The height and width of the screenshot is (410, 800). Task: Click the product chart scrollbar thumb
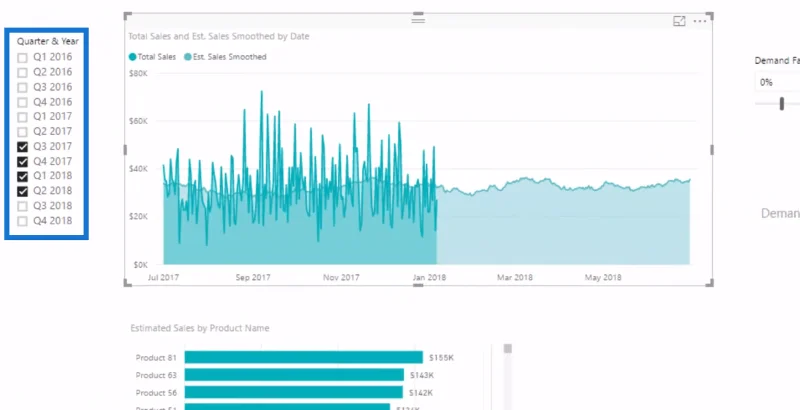pos(508,349)
